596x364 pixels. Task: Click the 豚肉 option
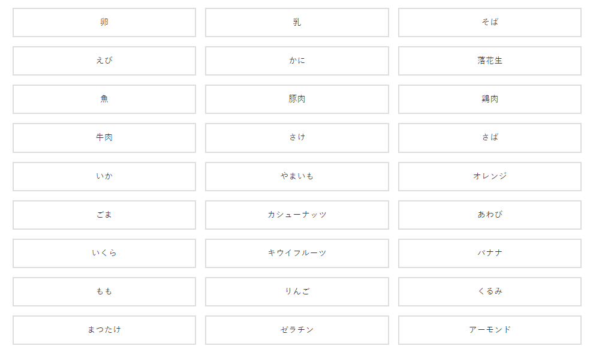(x=297, y=99)
